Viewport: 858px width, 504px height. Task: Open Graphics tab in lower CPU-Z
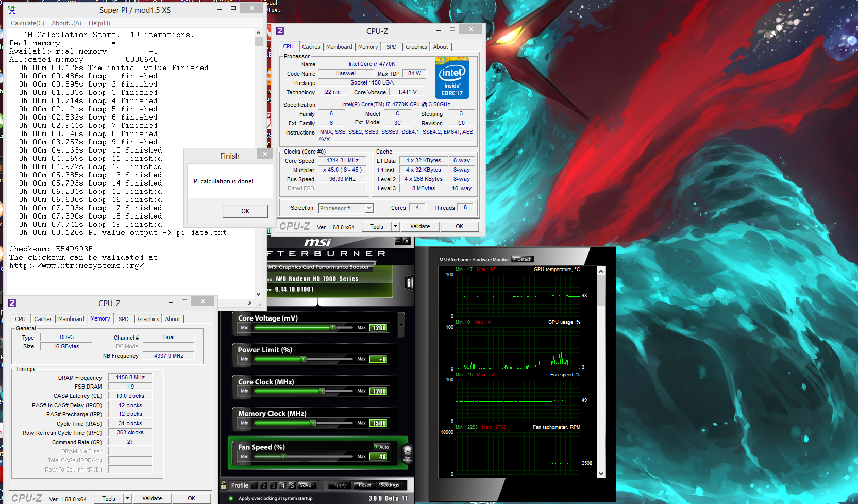148,319
